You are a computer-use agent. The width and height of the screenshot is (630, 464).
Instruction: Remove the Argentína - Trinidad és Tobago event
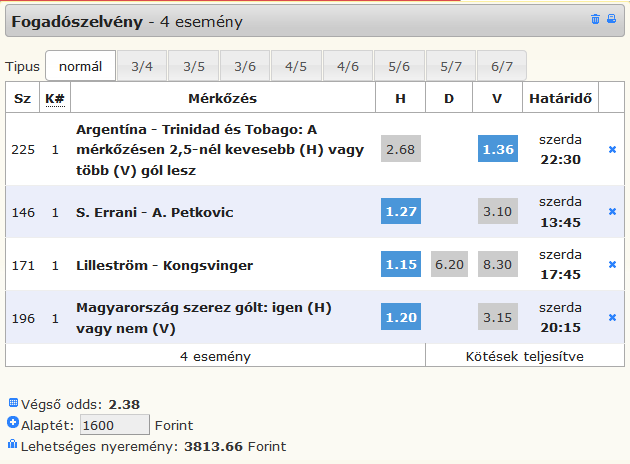612,150
